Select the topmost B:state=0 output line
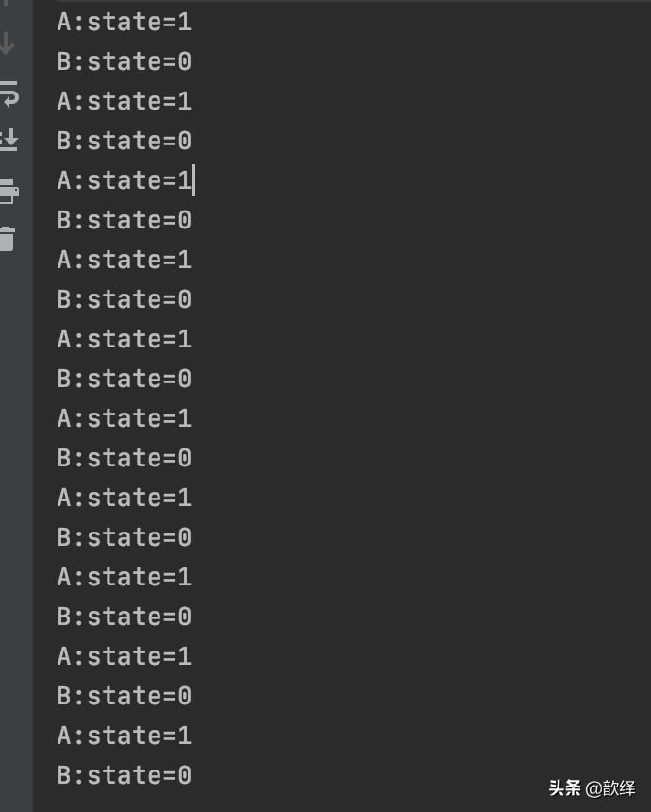This screenshot has height=812, width=651. tap(123, 60)
